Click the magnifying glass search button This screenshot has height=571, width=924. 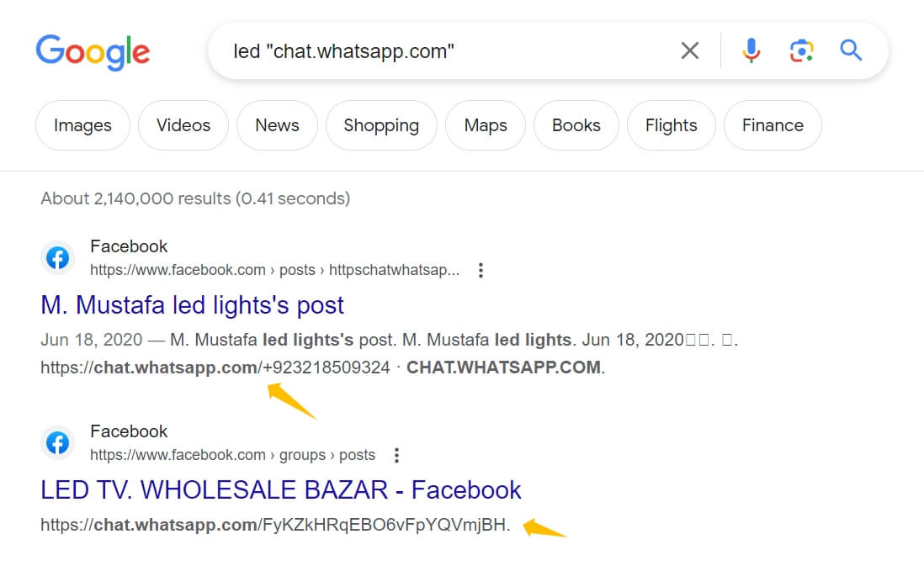851,50
